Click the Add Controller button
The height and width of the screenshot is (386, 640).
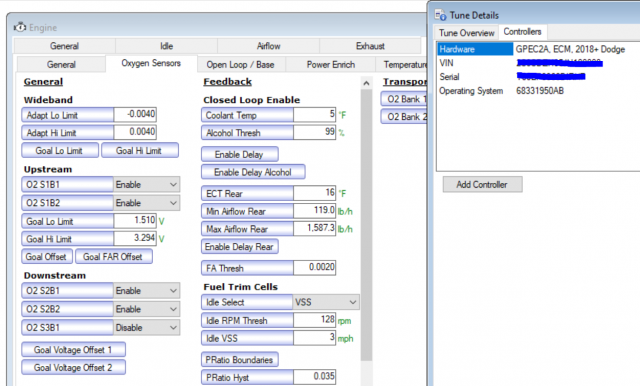(482, 184)
